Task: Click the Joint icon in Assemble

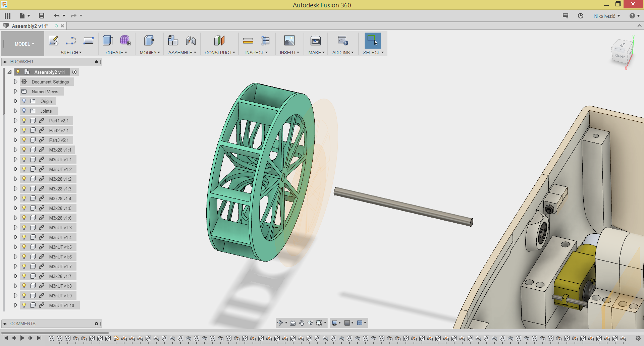Action: (191, 41)
